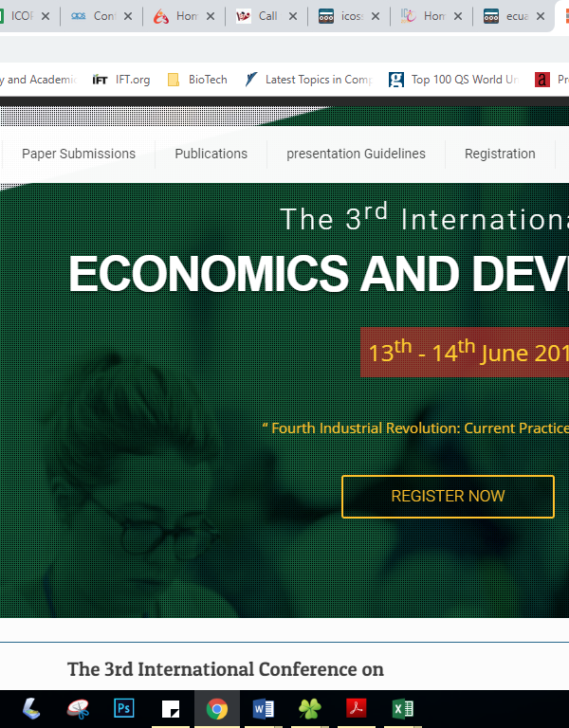Open Sticky Notes from the taskbar
This screenshot has height=728, width=569.
click(x=171, y=708)
